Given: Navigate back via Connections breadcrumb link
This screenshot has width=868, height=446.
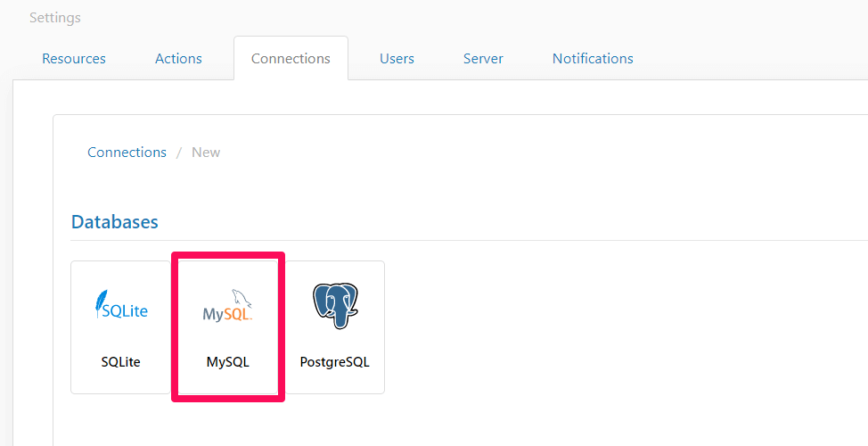Looking at the screenshot, I should pos(127,153).
